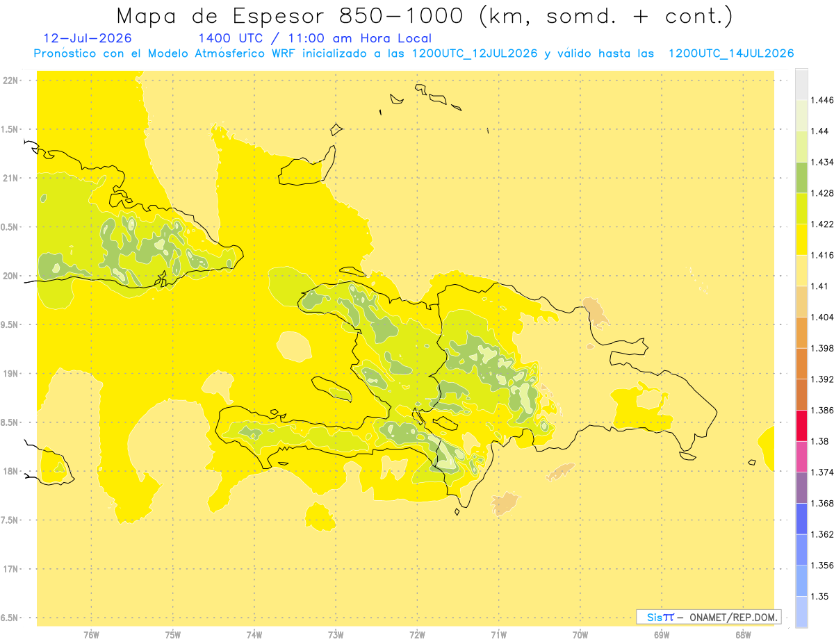Viewport: 834px width, 644px height.
Task: Click the initialization time '1200UTC_12JUL2026'
Action: point(475,54)
